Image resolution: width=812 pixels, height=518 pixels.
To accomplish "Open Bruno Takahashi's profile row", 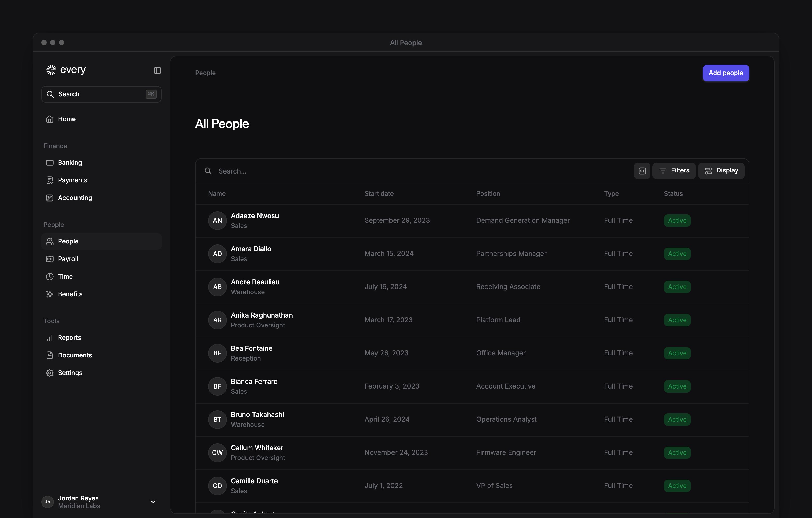I will pyautogui.click(x=472, y=420).
